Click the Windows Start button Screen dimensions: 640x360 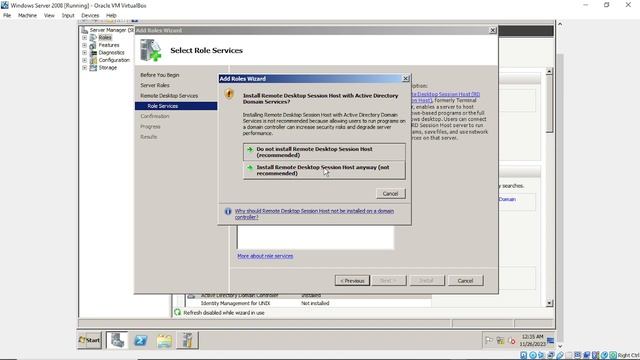(x=89, y=340)
